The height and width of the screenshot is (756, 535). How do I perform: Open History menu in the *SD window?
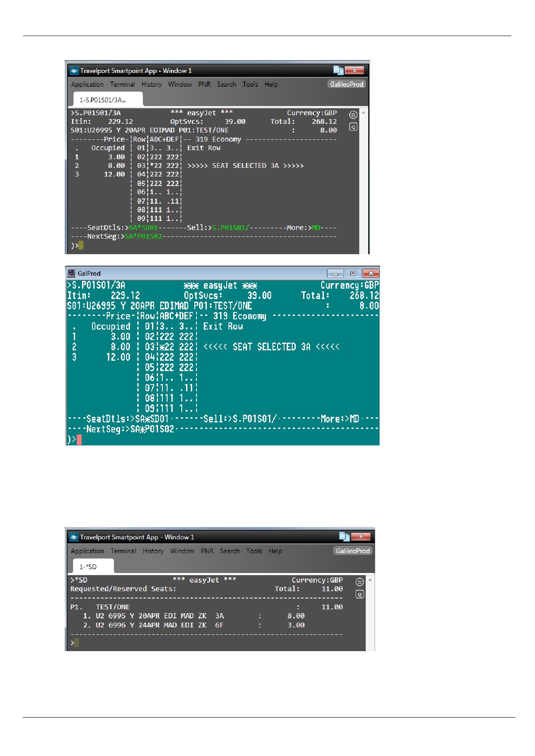tap(153, 551)
